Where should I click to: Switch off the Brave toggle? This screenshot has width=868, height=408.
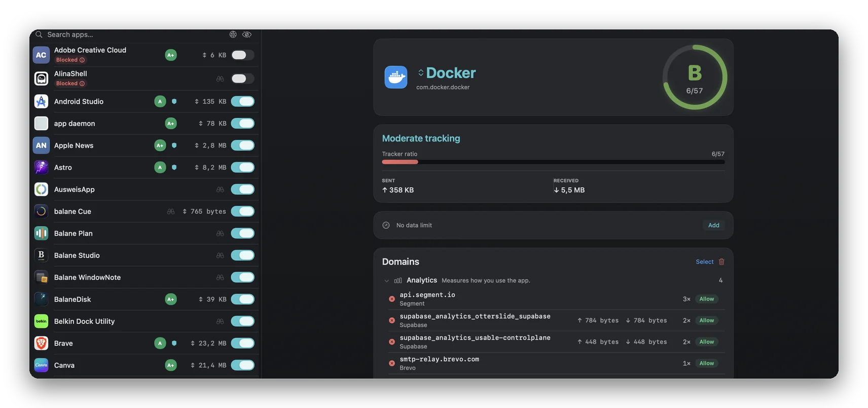click(242, 343)
